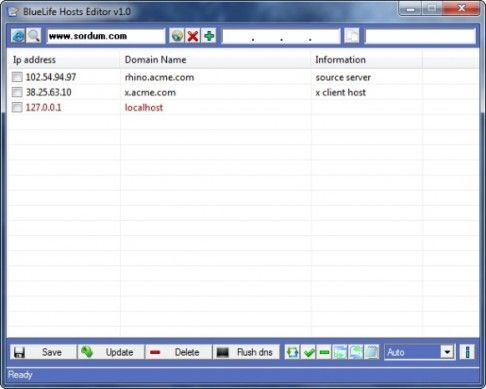
Task: Click the dotted IP address input field
Action: [x=281, y=36]
